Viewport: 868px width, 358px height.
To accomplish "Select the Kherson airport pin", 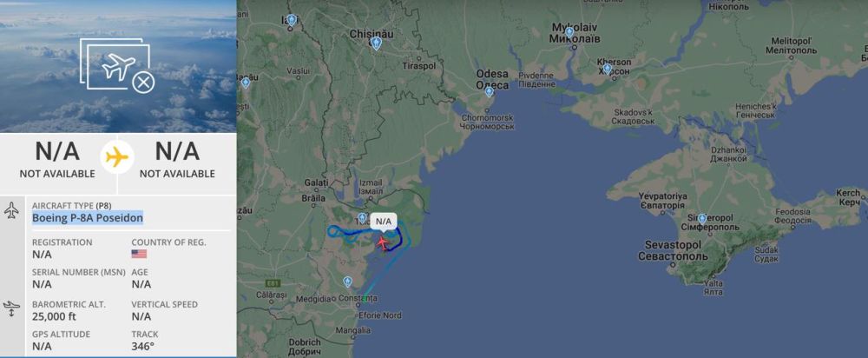I will click(x=608, y=69).
